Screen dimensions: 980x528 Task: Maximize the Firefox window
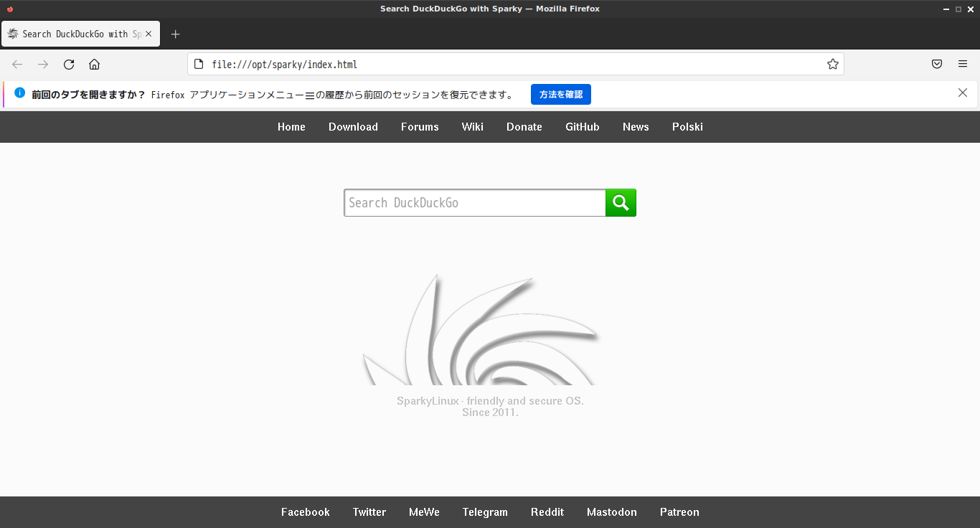pyautogui.click(x=958, y=9)
